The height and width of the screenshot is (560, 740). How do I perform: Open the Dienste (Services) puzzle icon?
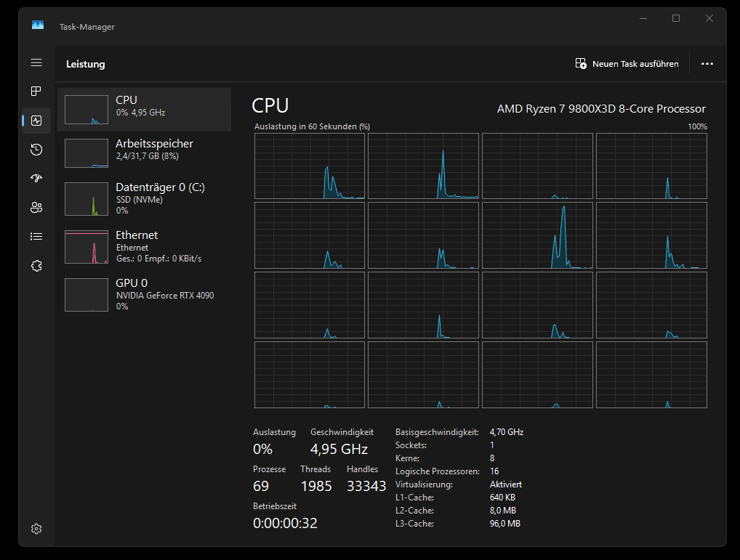pyautogui.click(x=36, y=266)
